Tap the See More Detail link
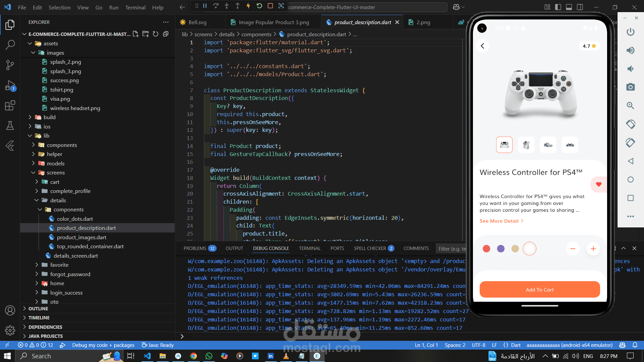 (x=501, y=221)
